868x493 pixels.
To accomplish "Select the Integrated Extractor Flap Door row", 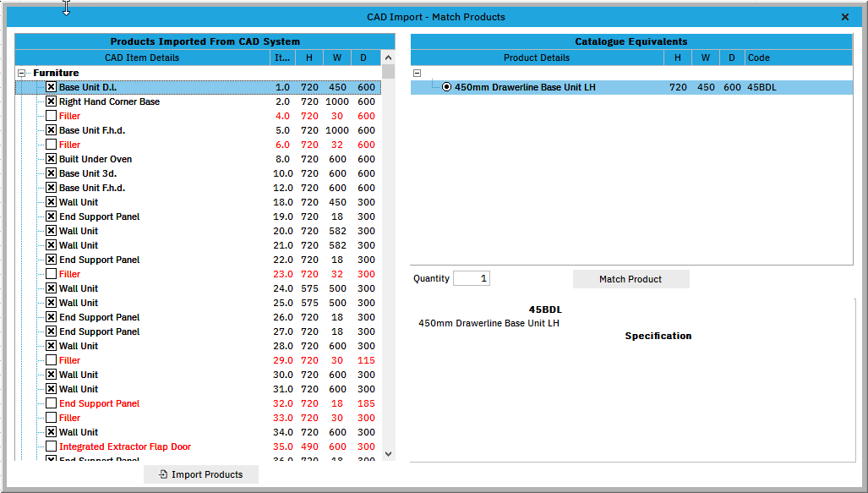I will (198, 446).
